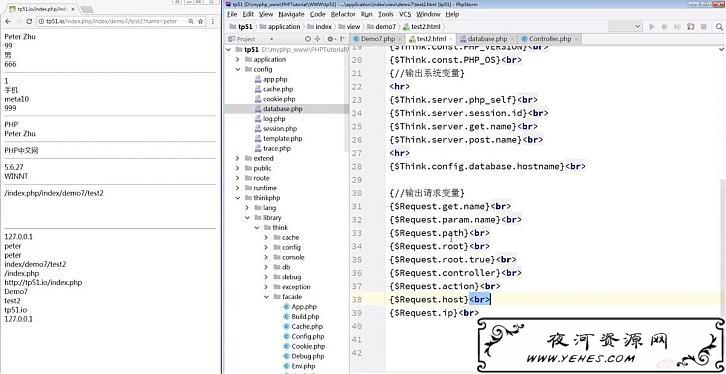Select trace.php in the project tree
The height and width of the screenshot is (374, 726).
[273, 149]
